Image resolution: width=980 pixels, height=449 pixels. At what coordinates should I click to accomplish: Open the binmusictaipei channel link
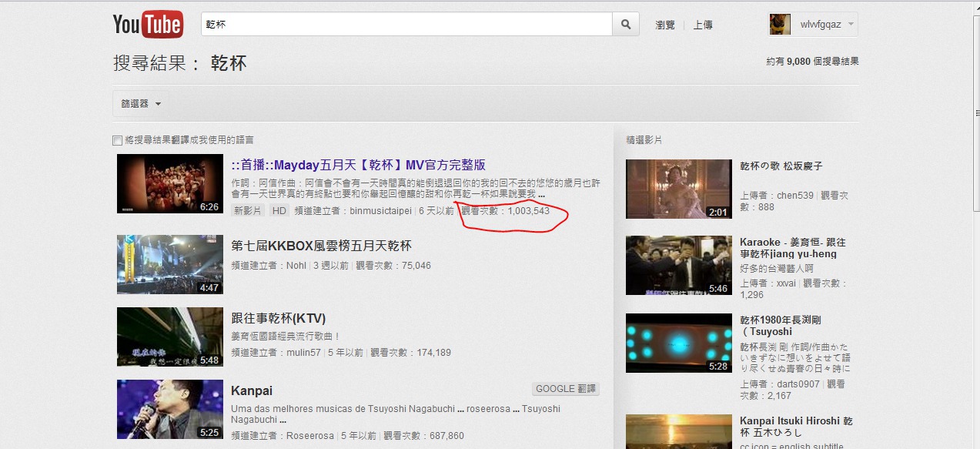tap(380, 210)
